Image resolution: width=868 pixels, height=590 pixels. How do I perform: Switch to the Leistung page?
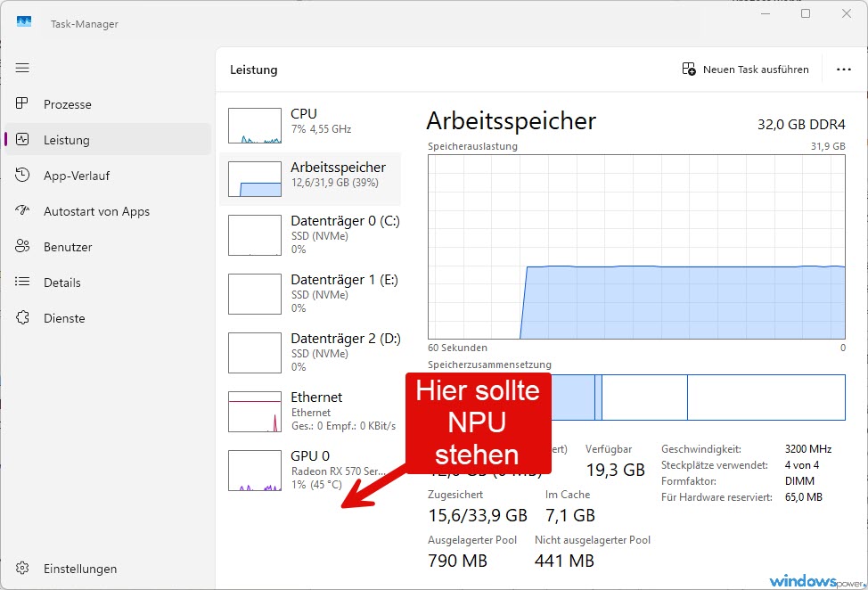pyautogui.click(x=108, y=139)
